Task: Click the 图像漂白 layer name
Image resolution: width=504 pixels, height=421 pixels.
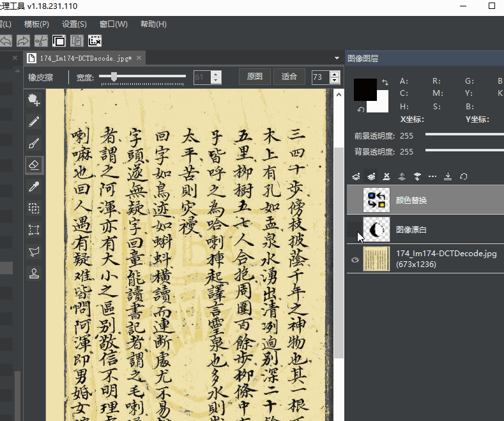Action: tap(411, 229)
